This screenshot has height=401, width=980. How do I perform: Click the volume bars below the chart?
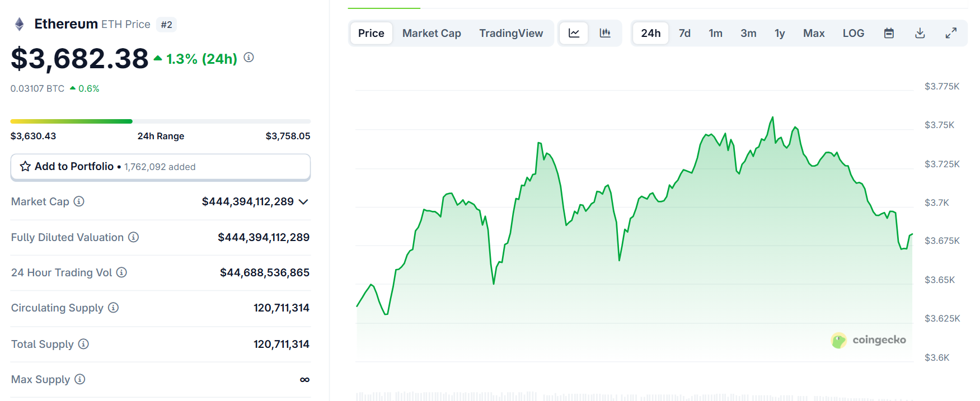(x=634, y=396)
